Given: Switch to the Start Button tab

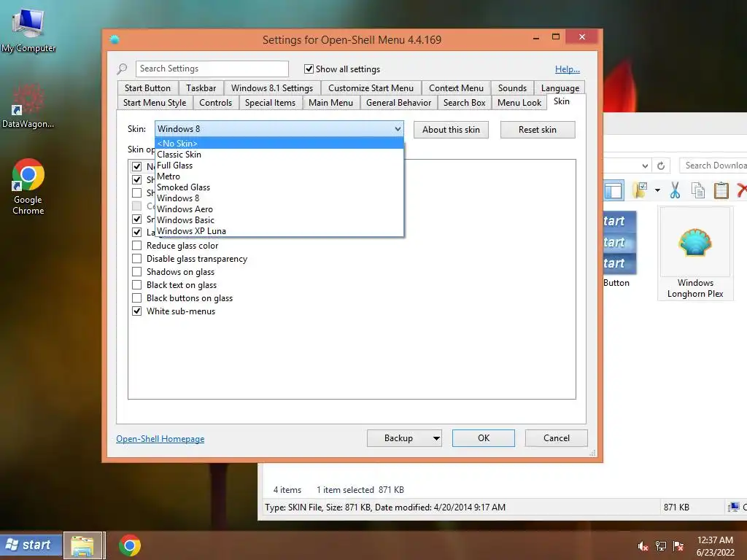Looking at the screenshot, I should click(147, 88).
